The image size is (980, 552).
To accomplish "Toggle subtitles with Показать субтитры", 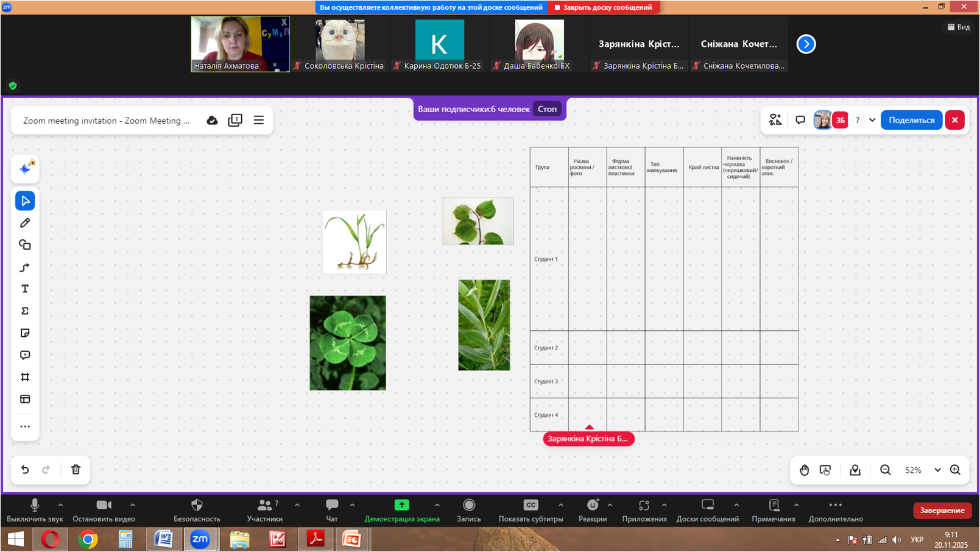I will 531,510.
